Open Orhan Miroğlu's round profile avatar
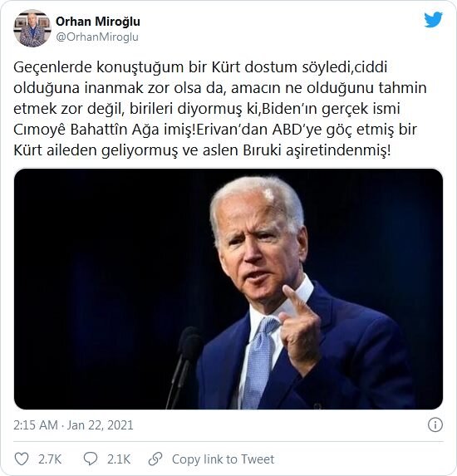The width and height of the screenshot is (457, 476). pyautogui.click(x=32, y=28)
